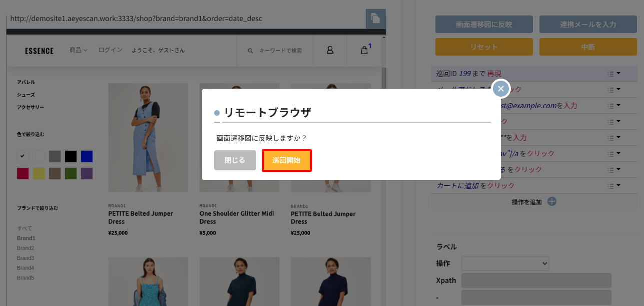Filter products by Brand3
Image resolution: width=644 pixels, height=306 pixels.
point(26,258)
